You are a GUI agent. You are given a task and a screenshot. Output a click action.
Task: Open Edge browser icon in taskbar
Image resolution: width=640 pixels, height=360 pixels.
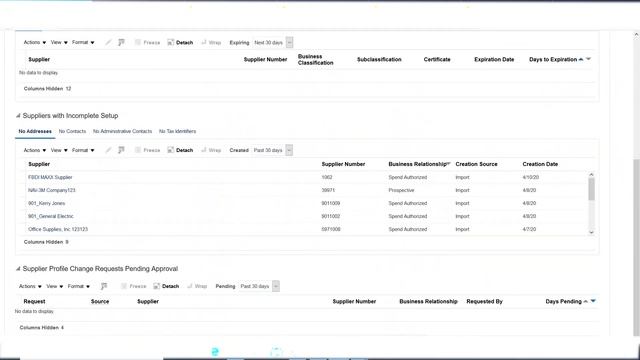tap(215, 352)
